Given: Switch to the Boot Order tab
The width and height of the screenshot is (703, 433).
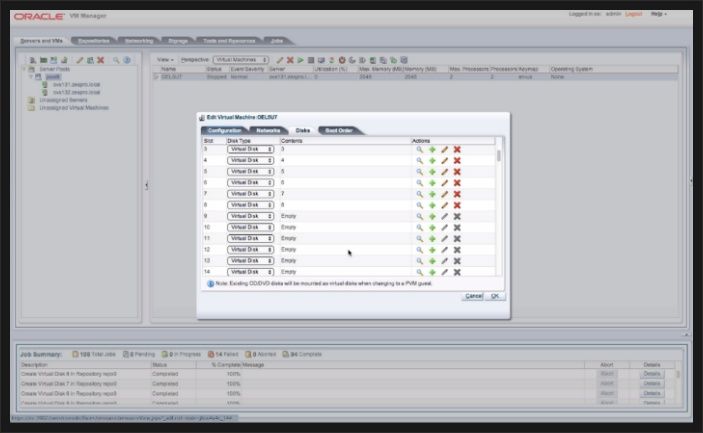Looking at the screenshot, I should pos(339,130).
